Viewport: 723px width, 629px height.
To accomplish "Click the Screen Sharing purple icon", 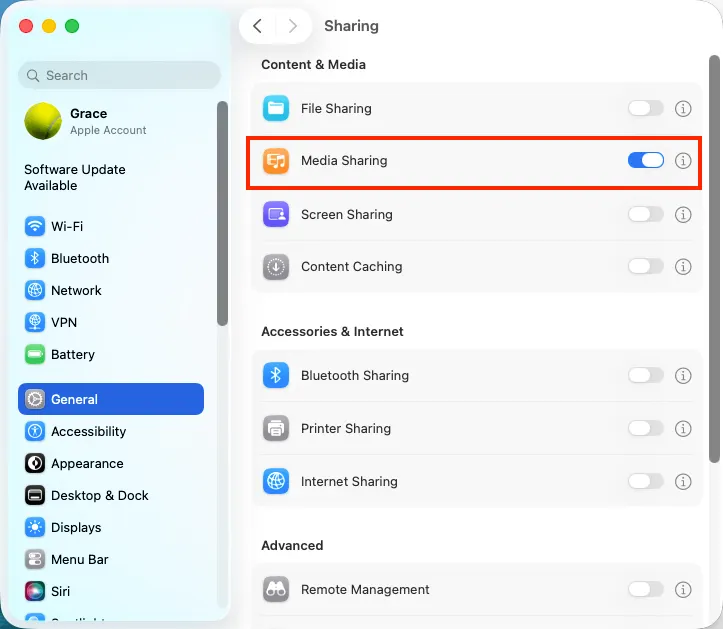I will click(276, 214).
